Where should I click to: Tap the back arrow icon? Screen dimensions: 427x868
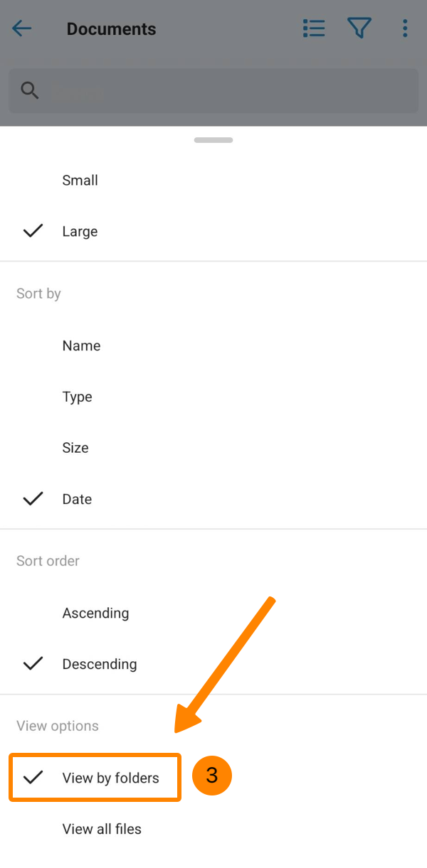pyautogui.click(x=22, y=28)
